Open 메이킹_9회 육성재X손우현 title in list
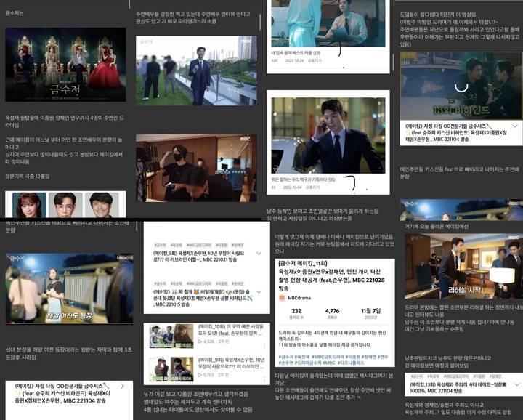 coord(231,363)
